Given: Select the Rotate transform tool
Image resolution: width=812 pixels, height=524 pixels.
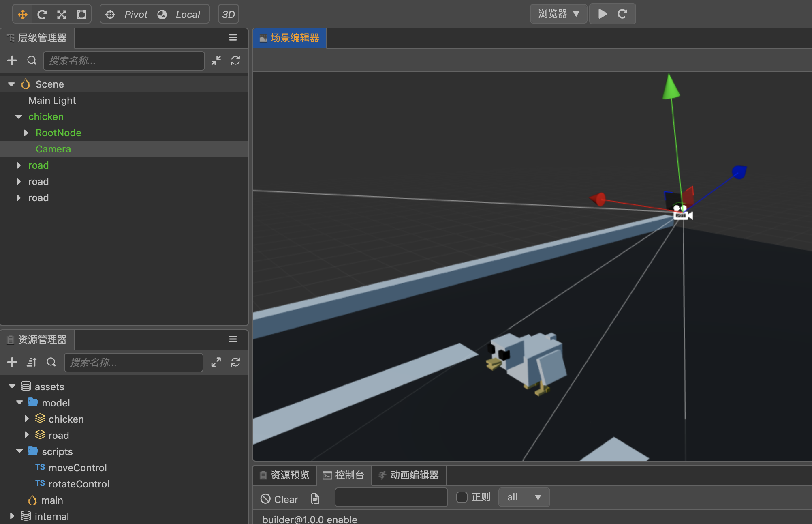Looking at the screenshot, I should [42, 15].
